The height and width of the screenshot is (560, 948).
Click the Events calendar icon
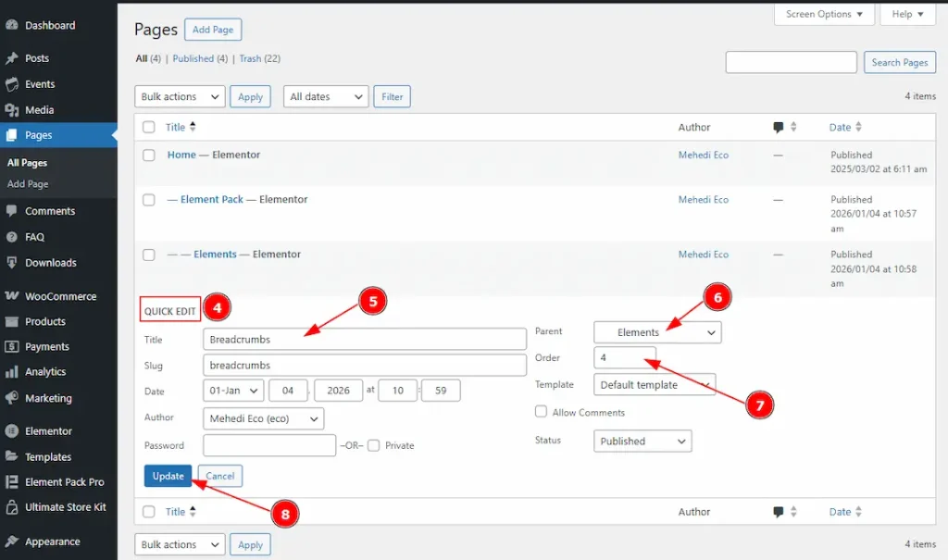(11, 84)
